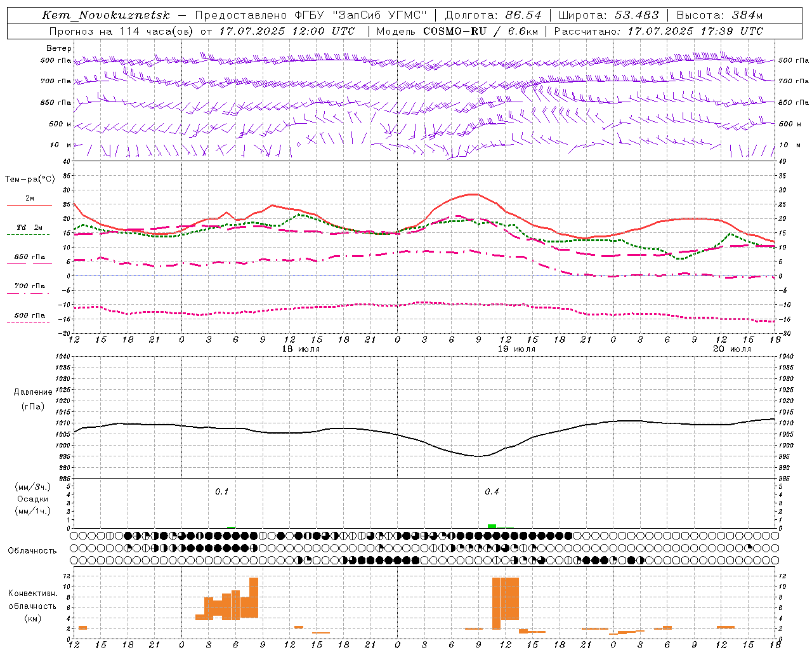Select the computed timestamp 17.07.2025 17:39 UTC
The height and width of the screenshot is (650, 812).
pos(695,31)
